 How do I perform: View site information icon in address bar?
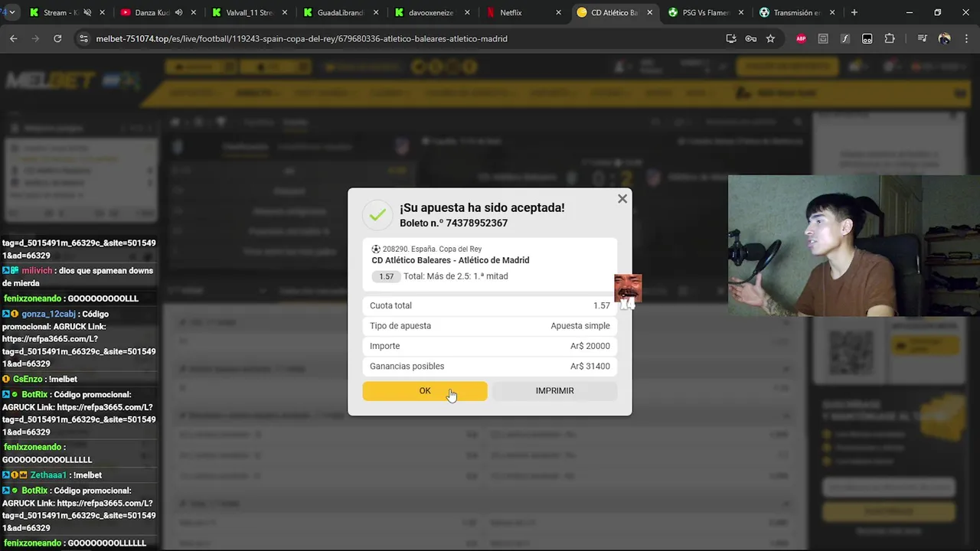click(83, 38)
